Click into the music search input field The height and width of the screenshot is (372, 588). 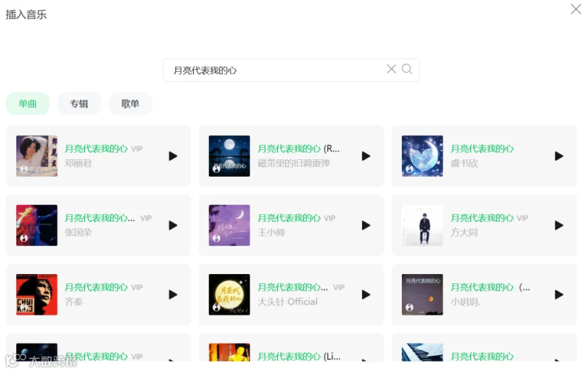click(278, 70)
